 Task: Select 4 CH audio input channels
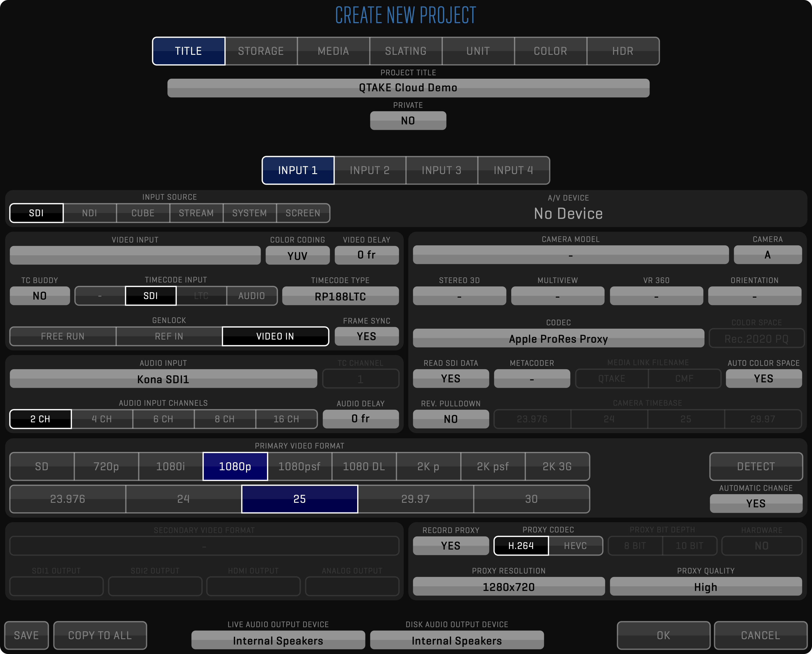click(x=102, y=419)
